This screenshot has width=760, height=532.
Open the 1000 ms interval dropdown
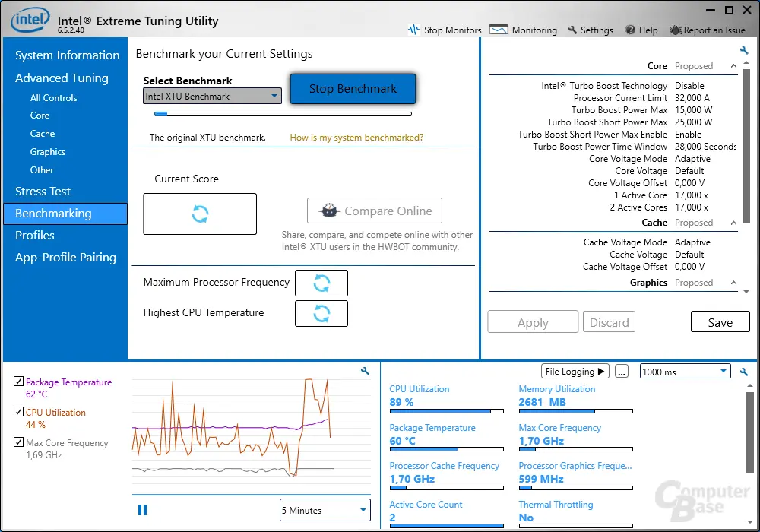pyautogui.click(x=685, y=372)
